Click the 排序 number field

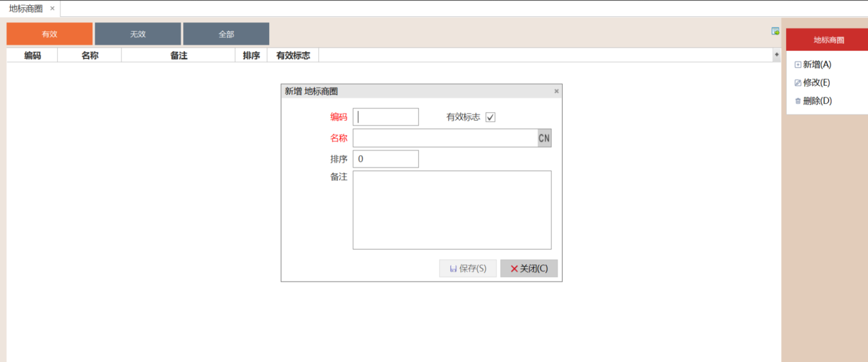[385, 159]
